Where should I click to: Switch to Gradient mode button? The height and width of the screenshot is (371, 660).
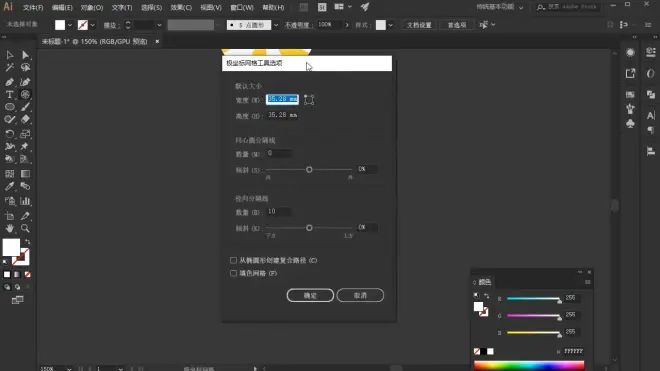[17, 275]
